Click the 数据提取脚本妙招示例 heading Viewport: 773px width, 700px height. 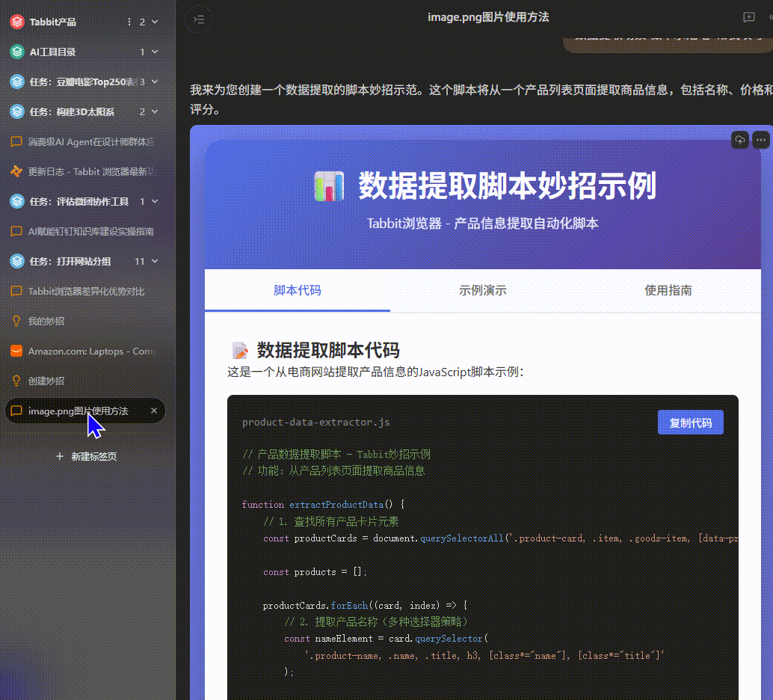click(508, 186)
